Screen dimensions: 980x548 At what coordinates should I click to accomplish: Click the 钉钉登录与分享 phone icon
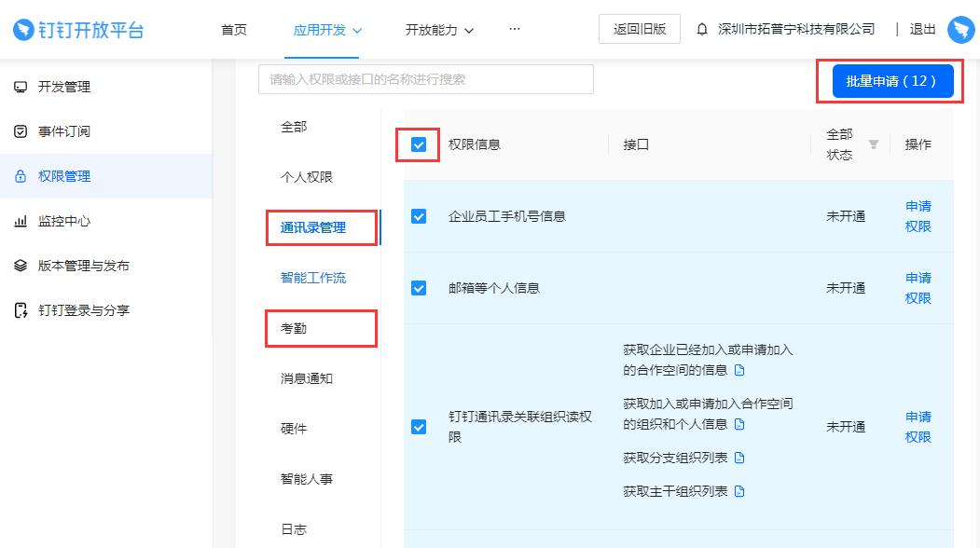point(21,310)
